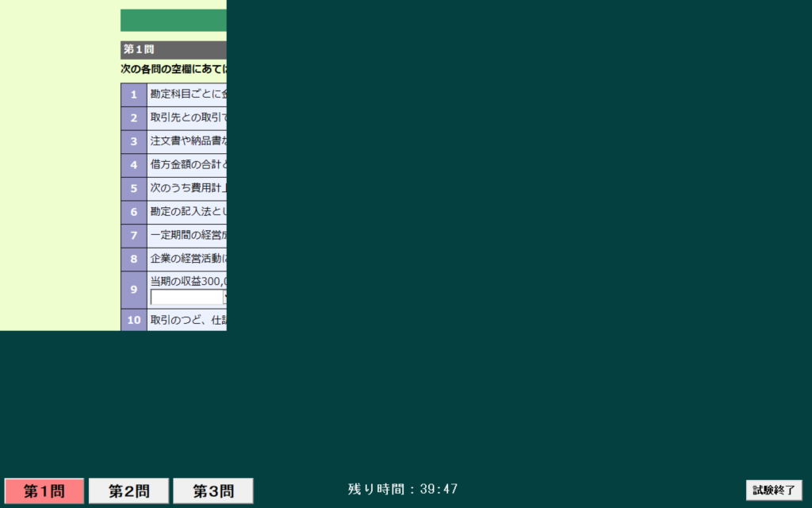The height and width of the screenshot is (508, 812).
Task: Click the gray 第1問 section header
Action: [x=173, y=49]
